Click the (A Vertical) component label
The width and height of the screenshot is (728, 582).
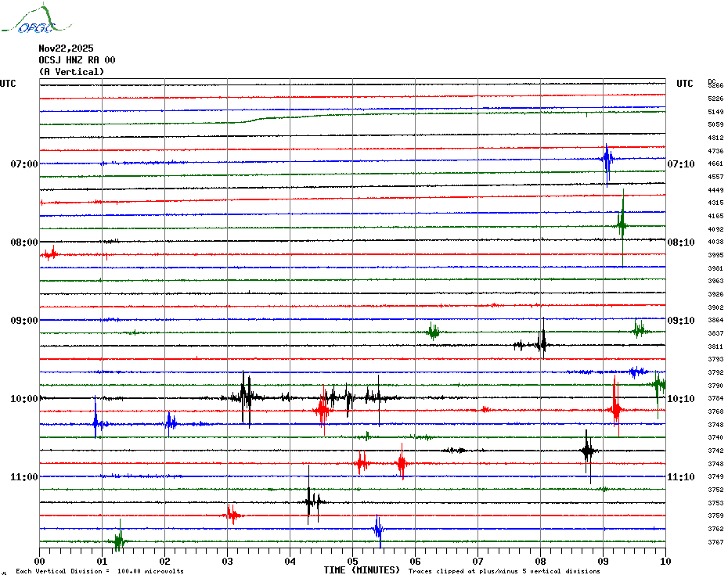pyautogui.click(x=71, y=72)
